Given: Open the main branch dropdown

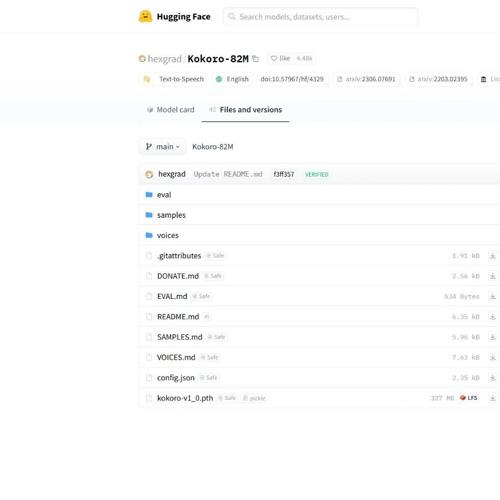Looking at the screenshot, I should (162, 147).
